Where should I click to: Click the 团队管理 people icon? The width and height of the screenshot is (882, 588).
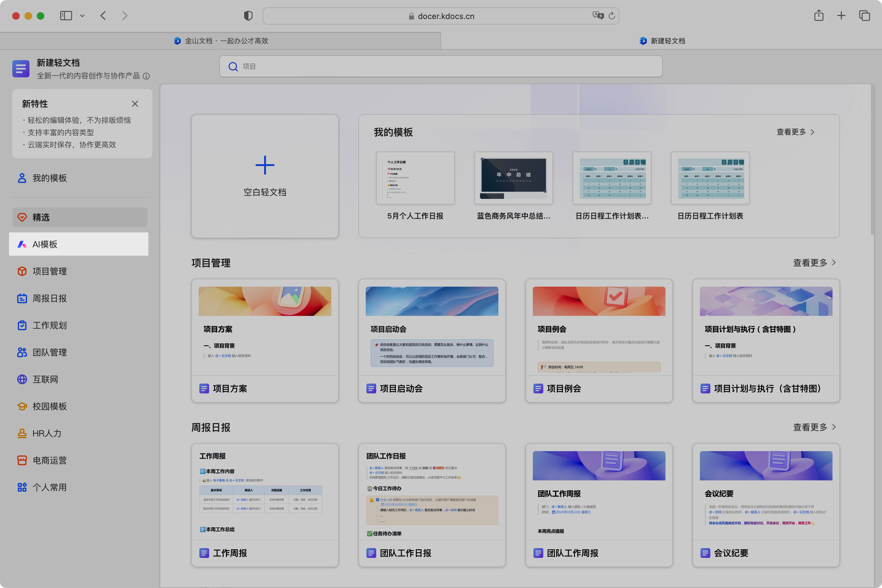coord(22,352)
